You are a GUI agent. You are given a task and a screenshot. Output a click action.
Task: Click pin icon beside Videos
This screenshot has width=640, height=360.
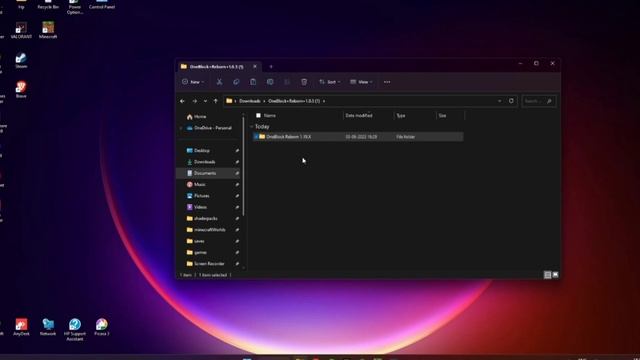(237, 207)
